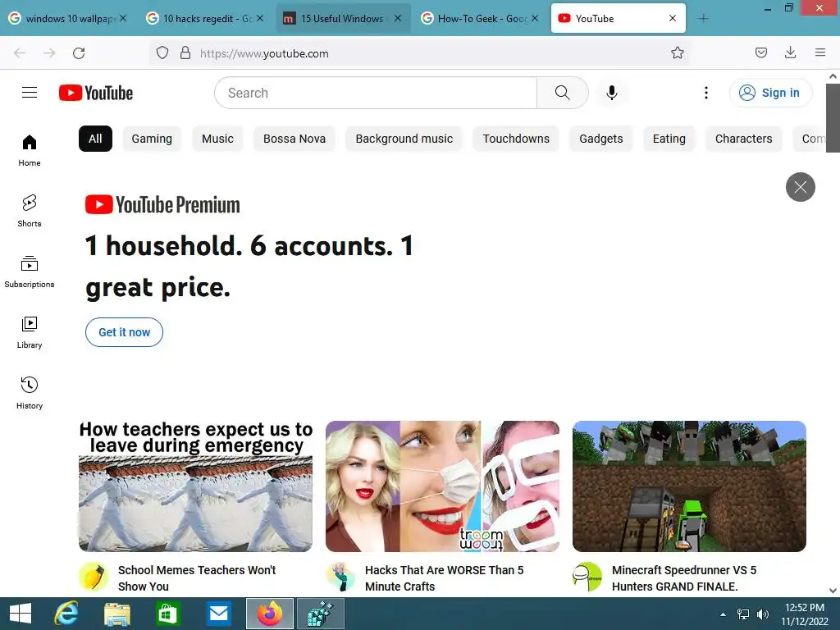Open Hacks WORSE Than 5 Minute Crafts thumbnail
840x630 pixels.
tap(442, 486)
